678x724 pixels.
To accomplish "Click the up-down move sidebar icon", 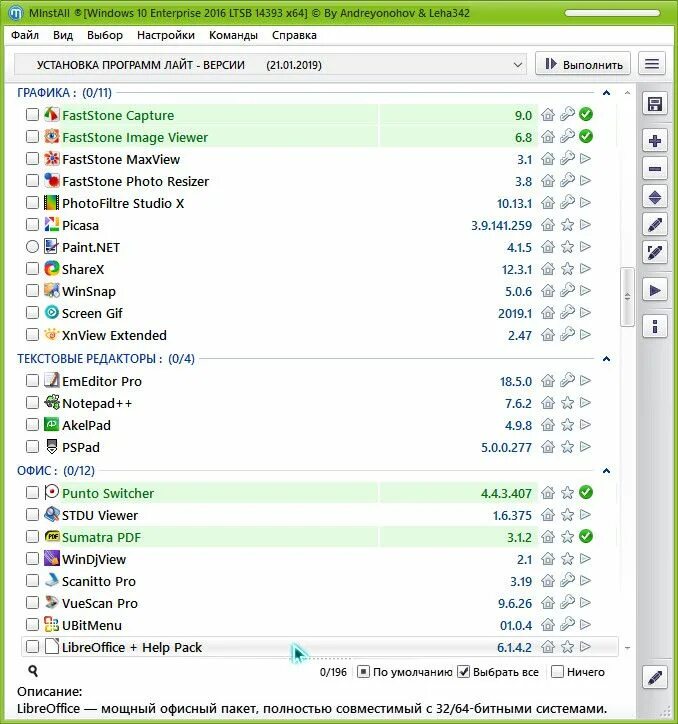I will point(654,197).
